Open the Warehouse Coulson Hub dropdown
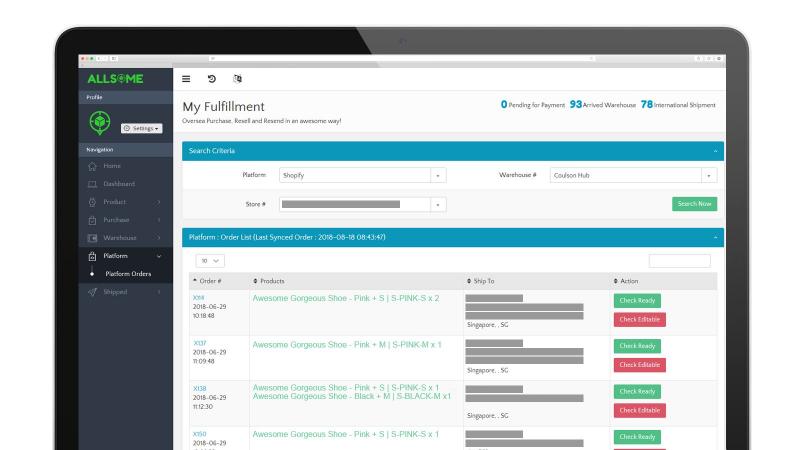 click(x=633, y=175)
